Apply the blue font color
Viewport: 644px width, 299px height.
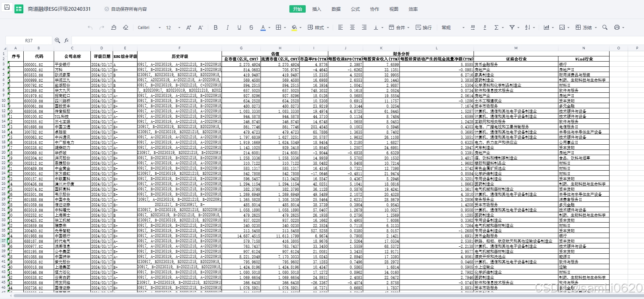(x=263, y=27)
